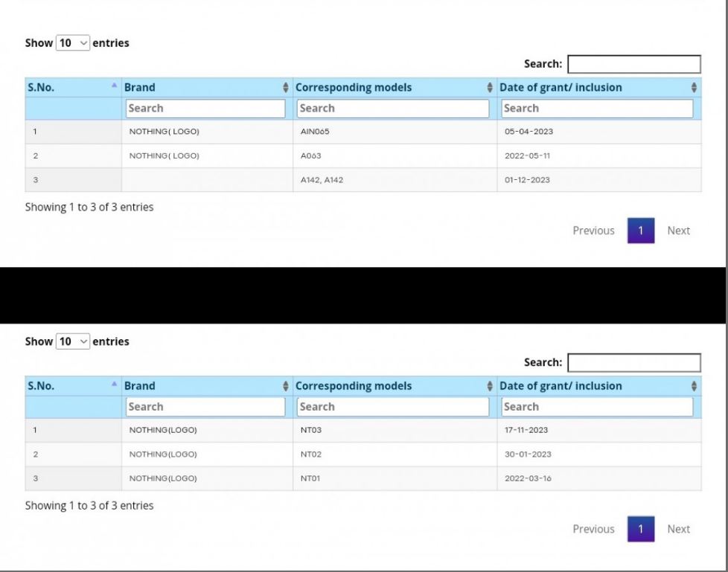728x572 pixels.
Task: Click the date 01-12-2023
Action: tap(528, 180)
